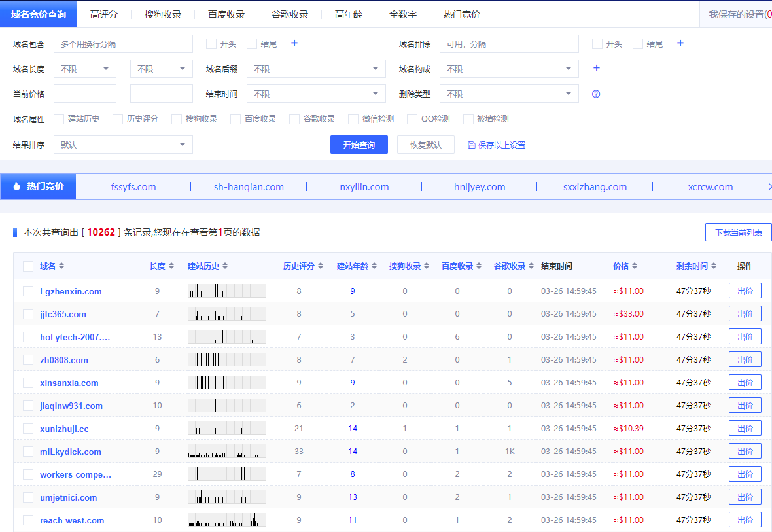Open hot domain fssyfs.com link
The height and width of the screenshot is (532, 772).
pyautogui.click(x=133, y=187)
